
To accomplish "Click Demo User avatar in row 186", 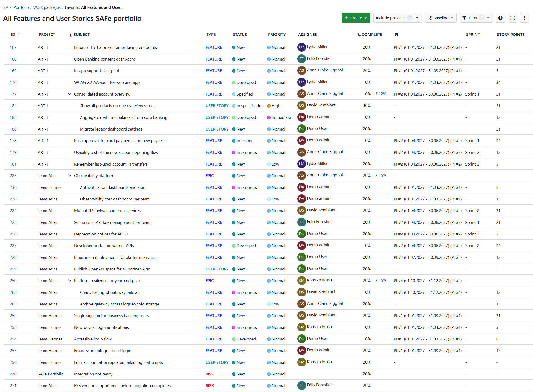I will [301, 129].
